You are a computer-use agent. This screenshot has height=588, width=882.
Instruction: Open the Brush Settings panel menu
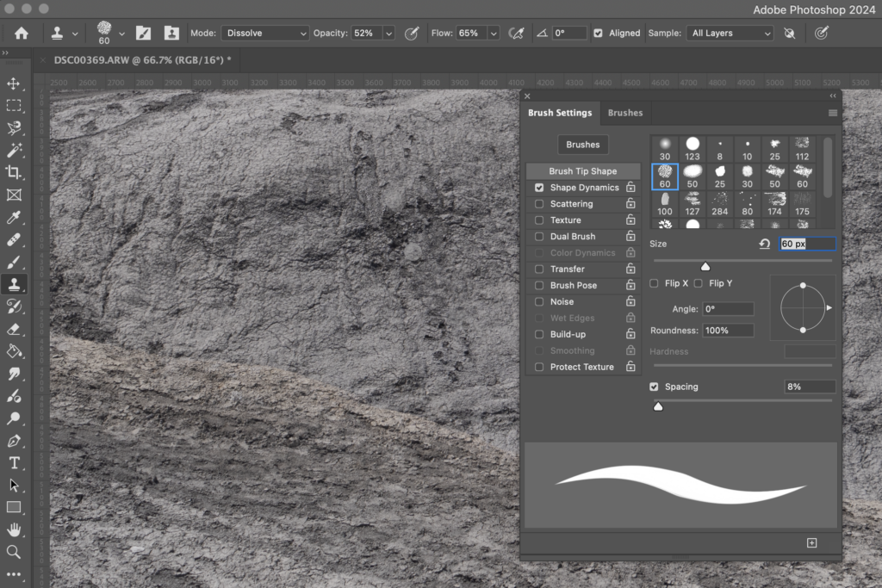point(833,113)
